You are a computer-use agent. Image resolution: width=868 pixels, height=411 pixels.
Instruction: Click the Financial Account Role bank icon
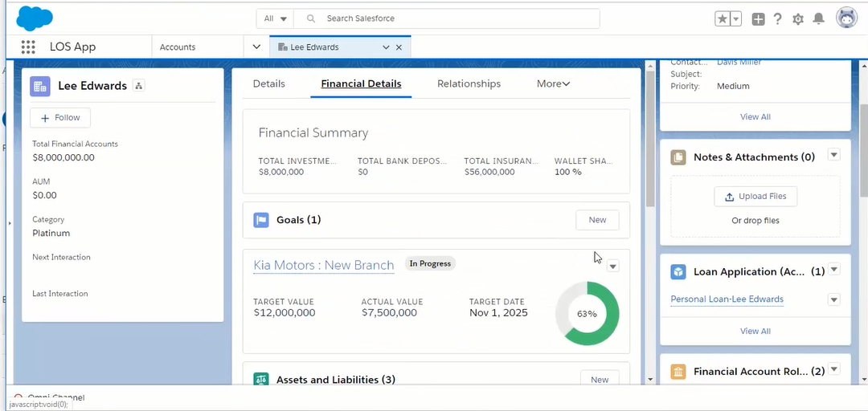tap(678, 371)
